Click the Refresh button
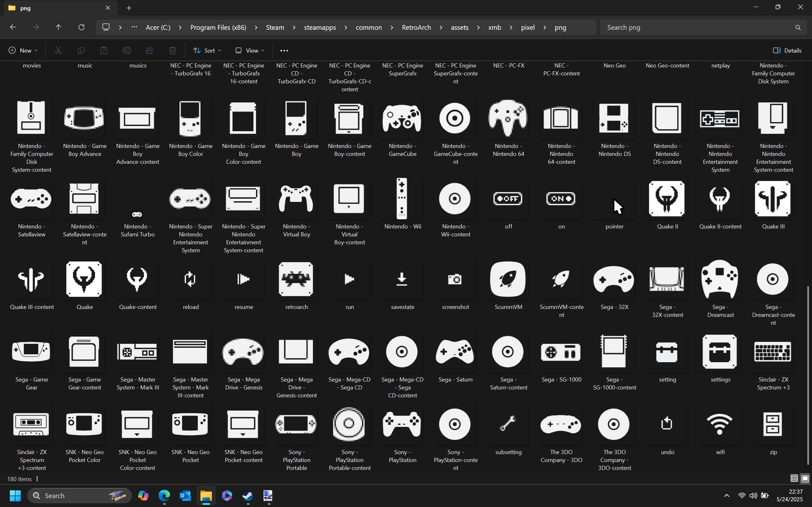 click(81, 28)
